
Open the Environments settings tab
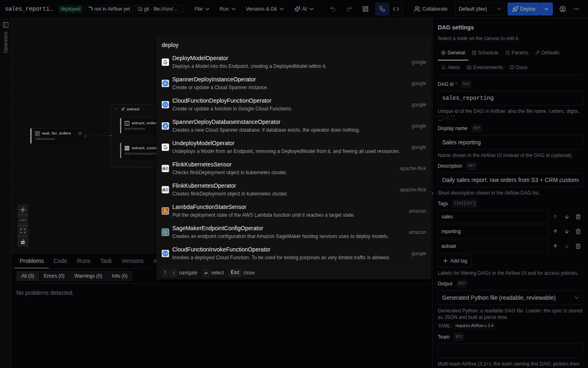(x=485, y=67)
